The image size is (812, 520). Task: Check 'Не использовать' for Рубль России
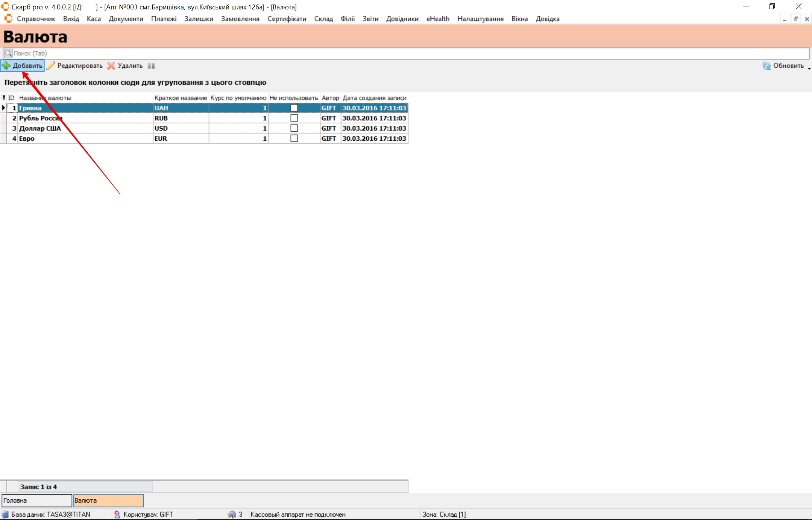pos(294,118)
